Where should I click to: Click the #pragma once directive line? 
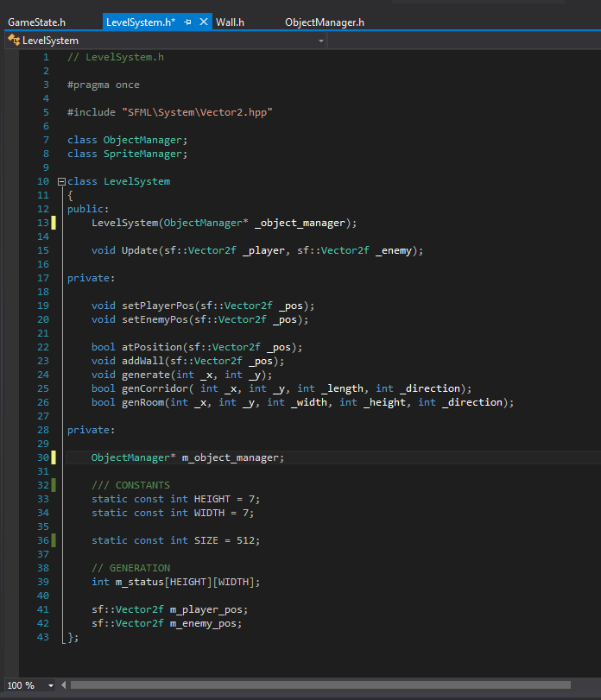(103, 85)
